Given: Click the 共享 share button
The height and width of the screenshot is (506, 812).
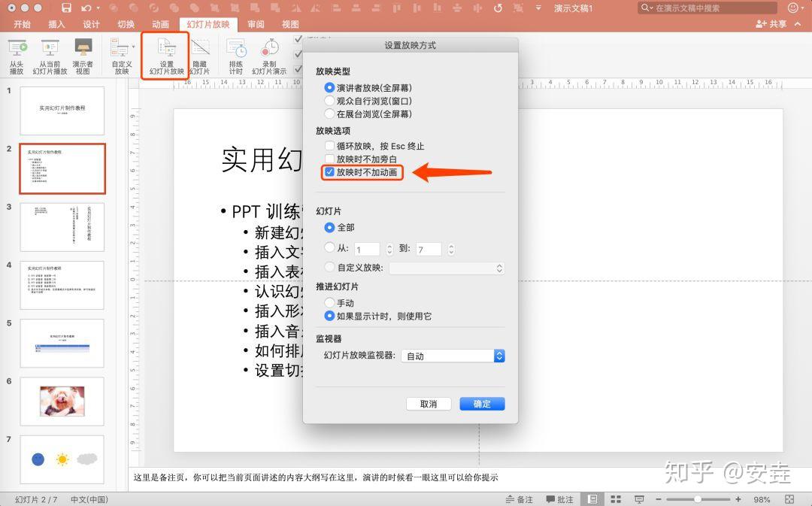Looking at the screenshot, I should click(771, 24).
